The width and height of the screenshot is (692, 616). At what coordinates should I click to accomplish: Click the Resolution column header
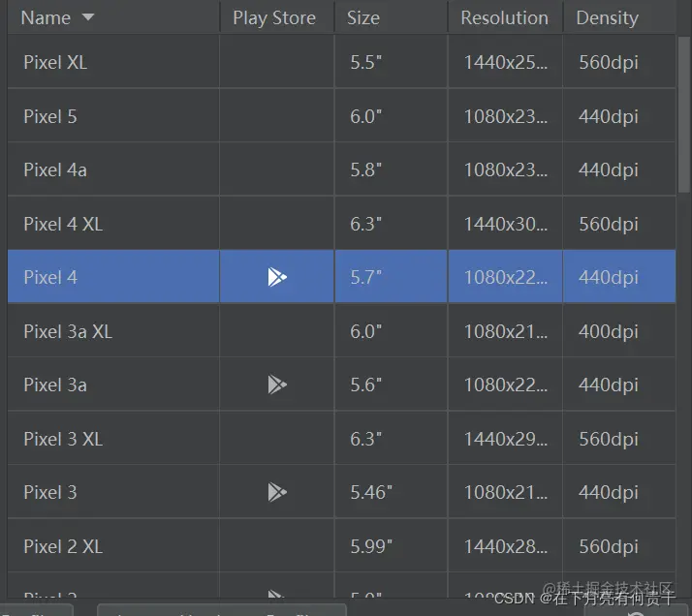click(505, 17)
